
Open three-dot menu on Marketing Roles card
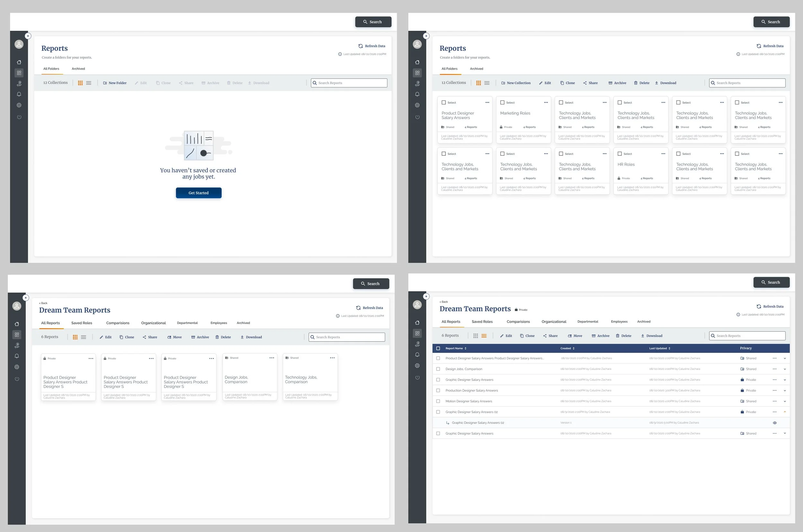click(x=546, y=102)
